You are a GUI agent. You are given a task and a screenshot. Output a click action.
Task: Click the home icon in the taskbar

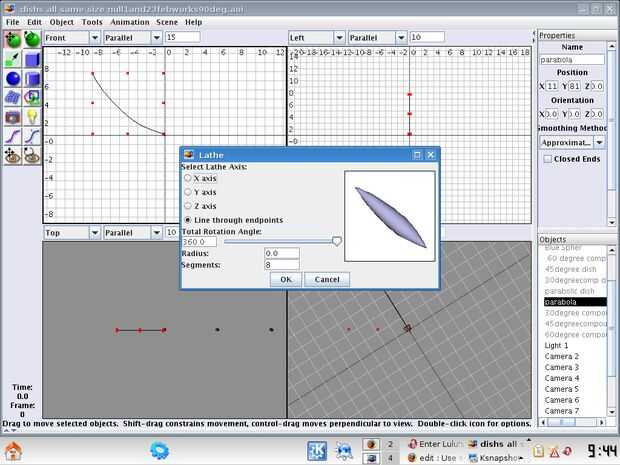[13, 450]
